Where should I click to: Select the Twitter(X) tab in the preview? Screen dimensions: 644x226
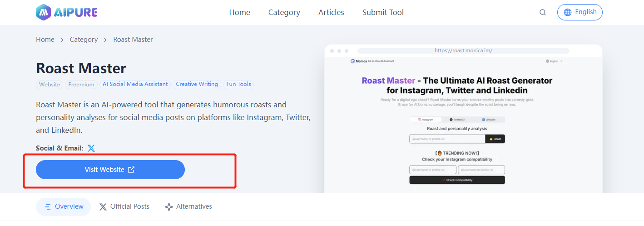457,120
